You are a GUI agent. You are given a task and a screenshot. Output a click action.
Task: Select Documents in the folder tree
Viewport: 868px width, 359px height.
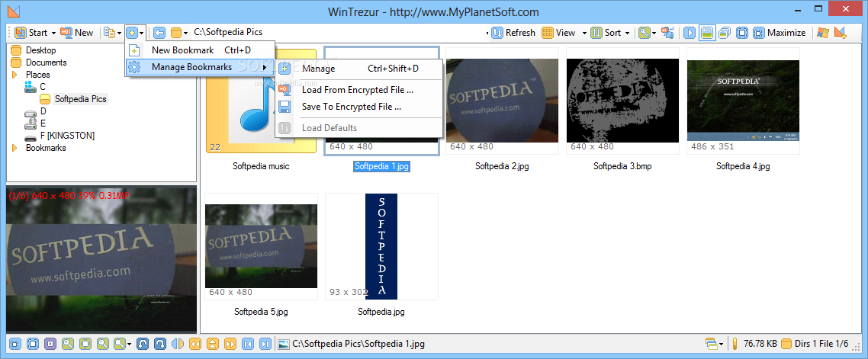46,63
